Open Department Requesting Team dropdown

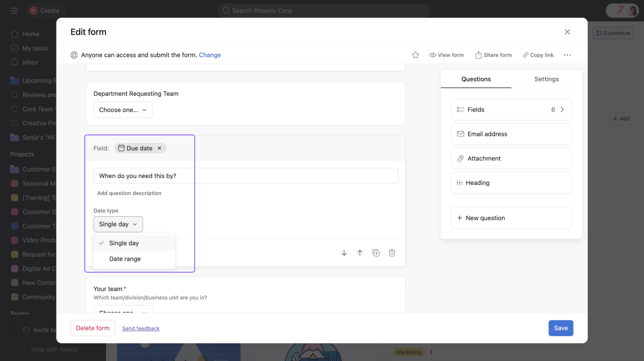coord(122,110)
